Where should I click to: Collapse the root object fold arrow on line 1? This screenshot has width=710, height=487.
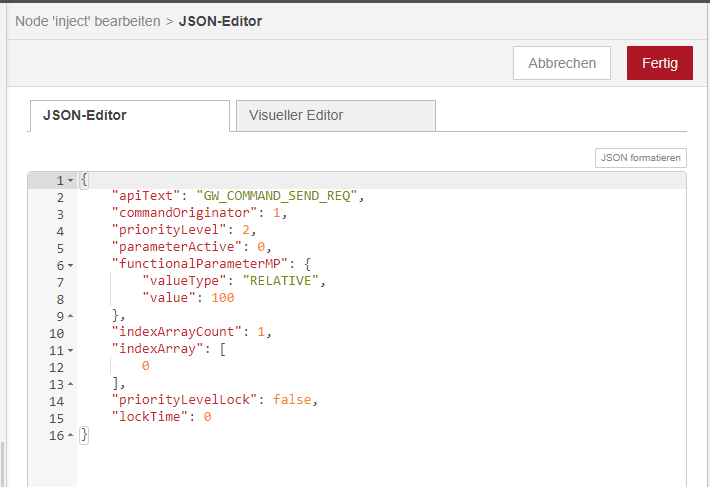point(71,181)
